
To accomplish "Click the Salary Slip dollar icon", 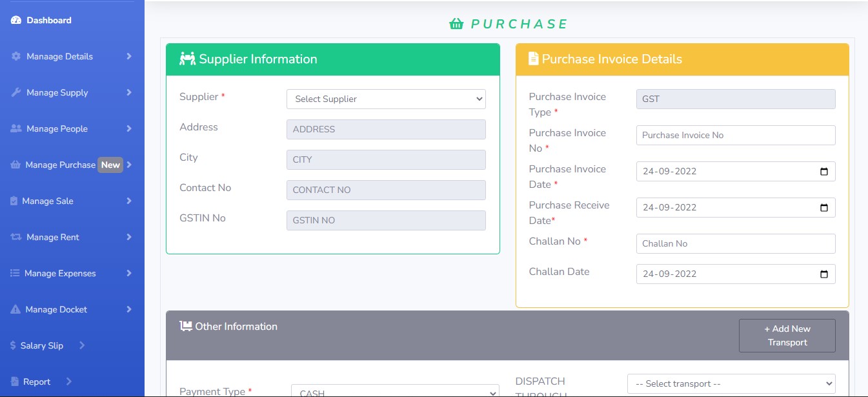I will coord(13,346).
